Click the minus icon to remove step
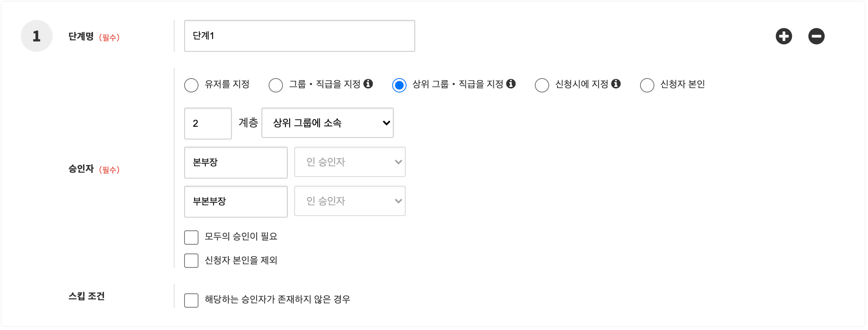 click(816, 36)
